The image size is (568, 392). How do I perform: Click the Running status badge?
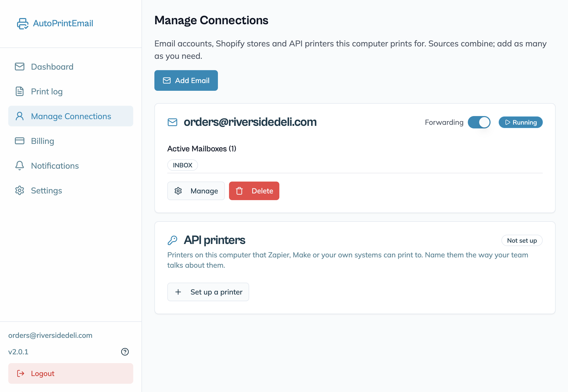coord(520,122)
